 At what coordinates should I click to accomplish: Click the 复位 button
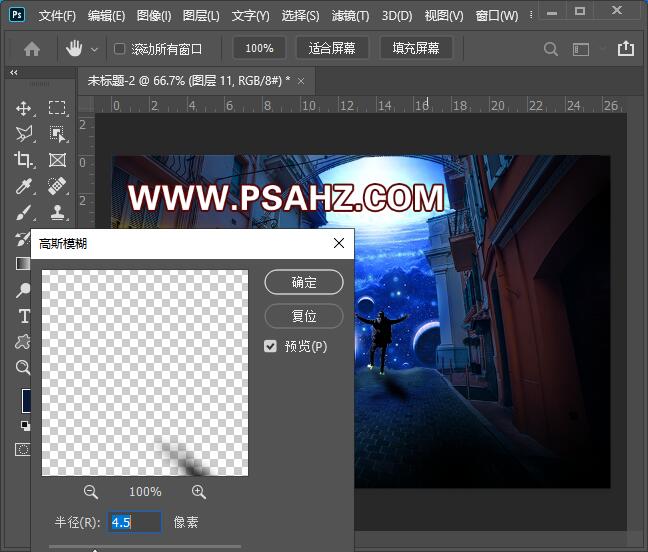[304, 316]
